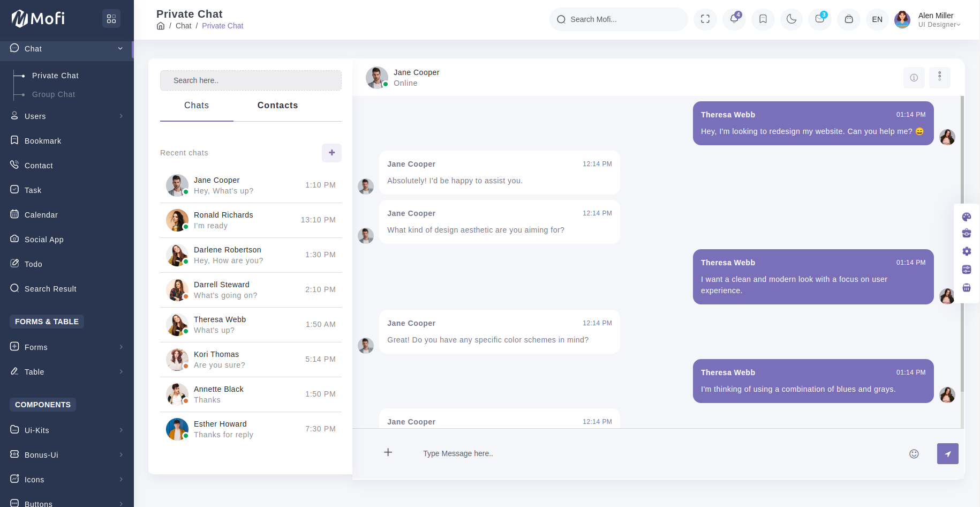The height and width of the screenshot is (507, 980).
Task: Toggle the sidebar grid icon next to logo
Action: [x=111, y=19]
